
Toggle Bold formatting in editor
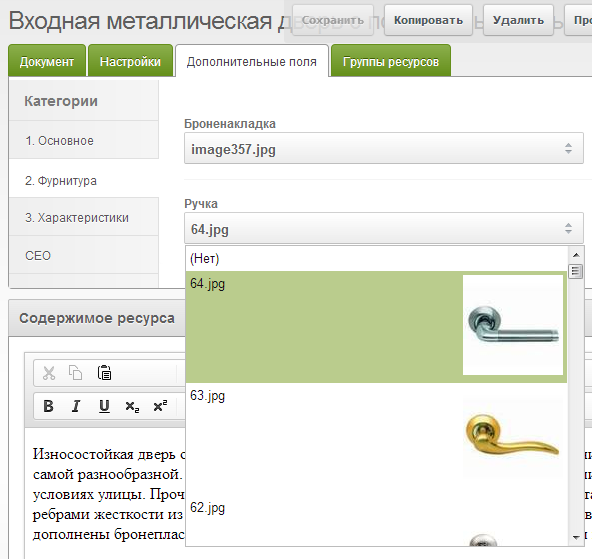[x=48, y=406]
